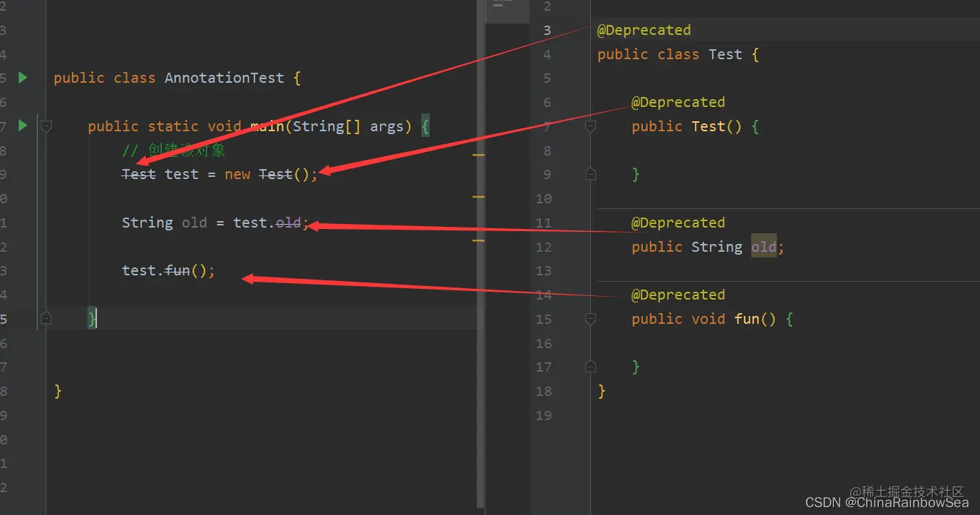Viewport: 980px width, 515px height.
Task: Collapse the fun() method fold marker
Action: pyautogui.click(x=590, y=319)
